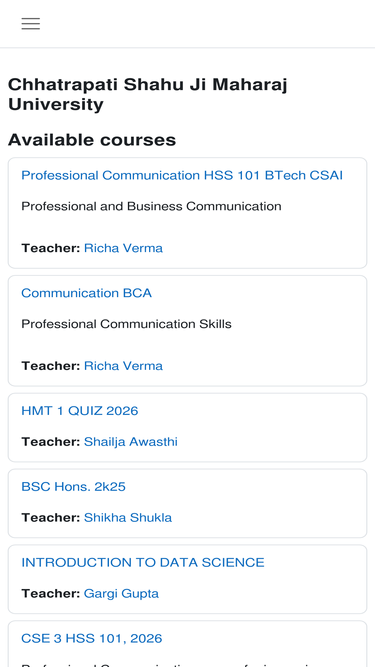Screen dimensions: 375x667
Task: Select the BSC Hons. 2k25 course card
Action: pos(188,503)
